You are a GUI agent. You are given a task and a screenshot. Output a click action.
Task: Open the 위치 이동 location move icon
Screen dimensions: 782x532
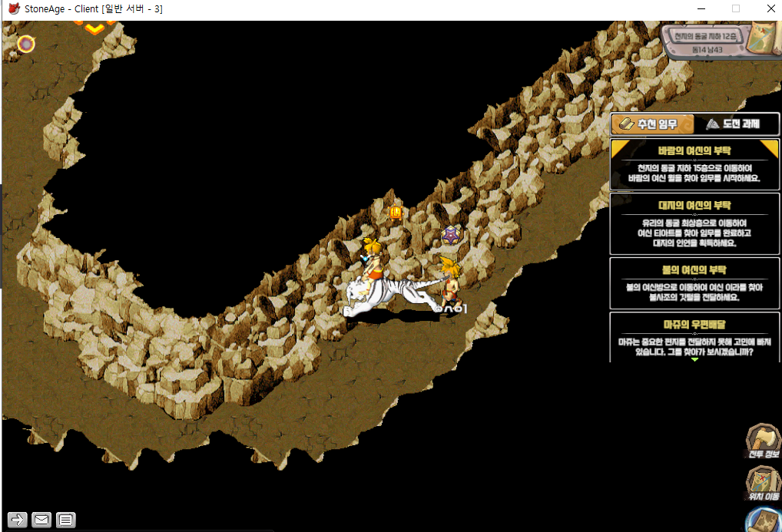pyautogui.click(x=763, y=482)
